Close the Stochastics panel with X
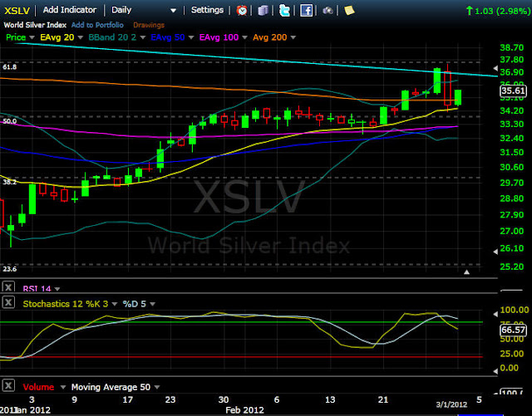The image size is (532, 416). 8,302
